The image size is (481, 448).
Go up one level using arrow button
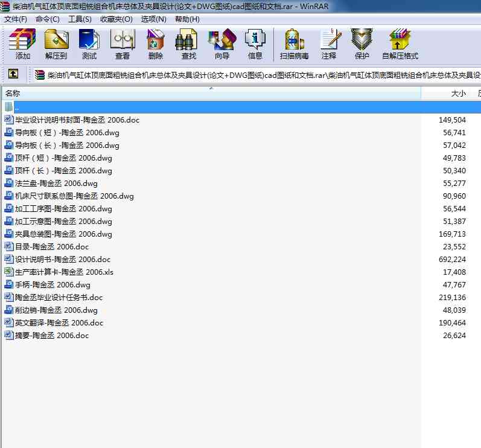13,74
